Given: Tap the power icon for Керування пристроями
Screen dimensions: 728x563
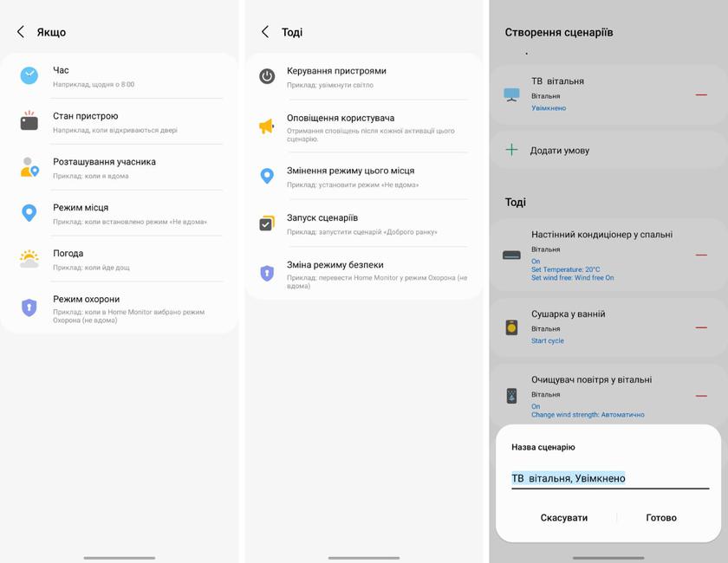Looking at the screenshot, I should coord(267,76).
